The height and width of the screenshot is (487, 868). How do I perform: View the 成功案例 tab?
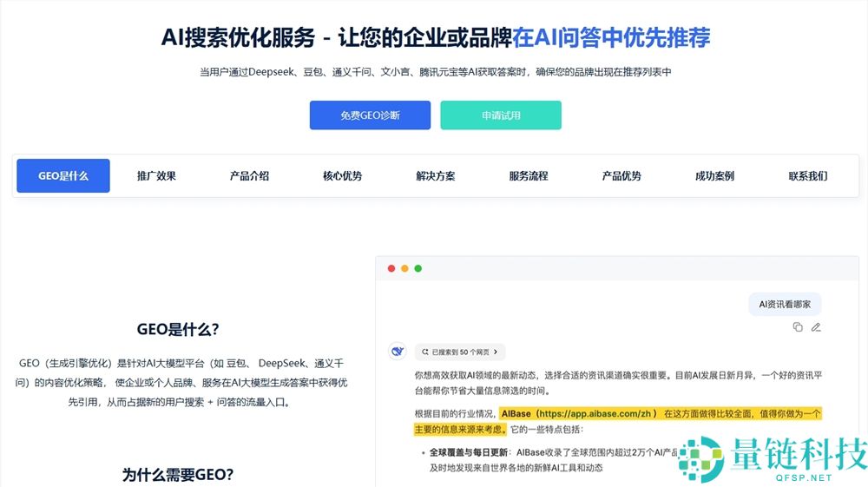714,175
